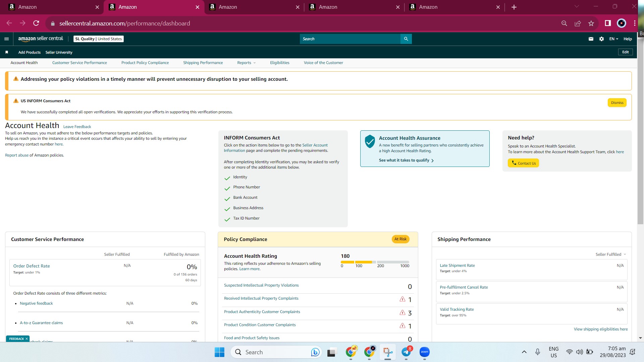Click the warning icon beside Received Intellectual Property Complaints
Image resolution: width=644 pixels, height=362 pixels.
[402, 299]
